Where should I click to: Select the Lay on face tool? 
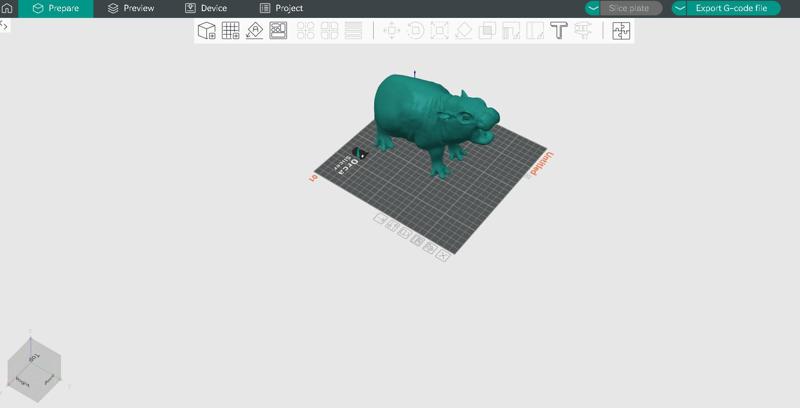463,31
